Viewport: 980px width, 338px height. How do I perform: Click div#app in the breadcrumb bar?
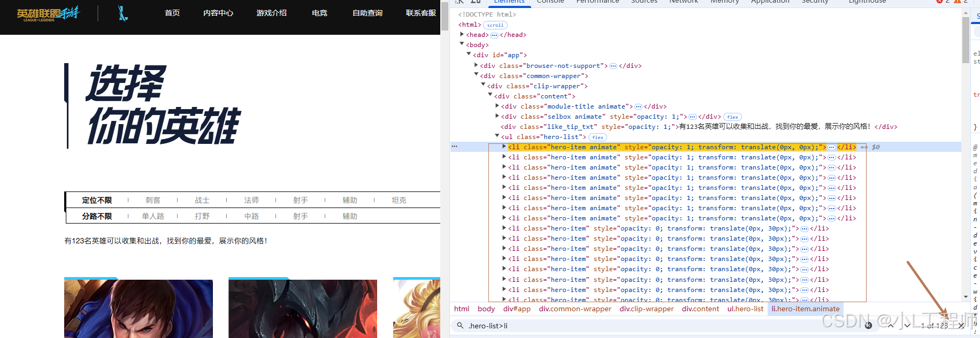[517, 309]
